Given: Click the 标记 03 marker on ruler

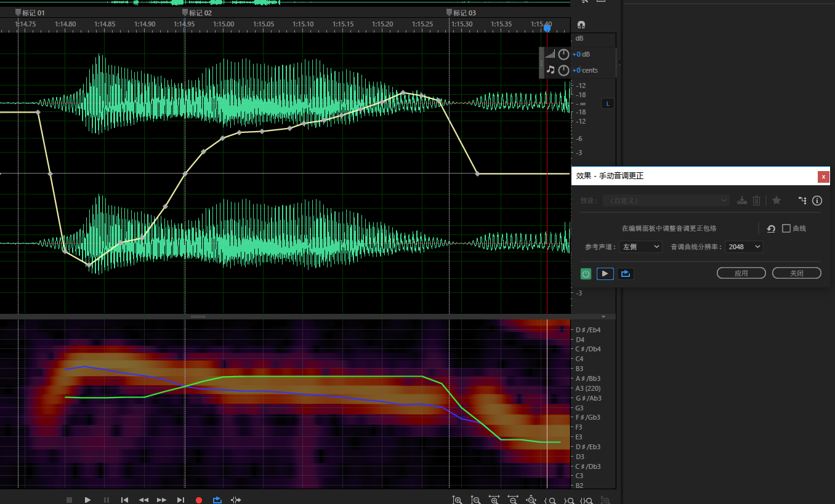Looking at the screenshot, I should 450,12.
